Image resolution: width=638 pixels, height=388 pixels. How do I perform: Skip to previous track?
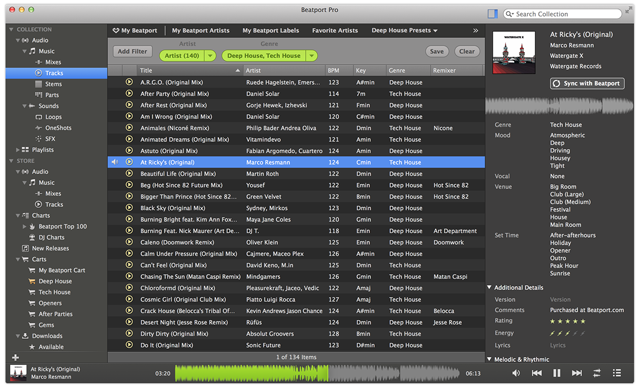[x=537, y=373]
